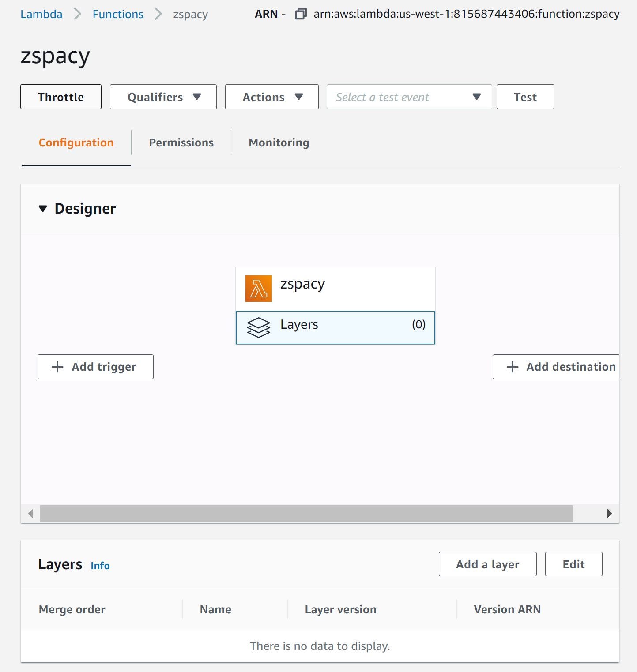The image size is (637, 672).
Task: Click the right scroll arrow in Designer
Action: (609, 514)
